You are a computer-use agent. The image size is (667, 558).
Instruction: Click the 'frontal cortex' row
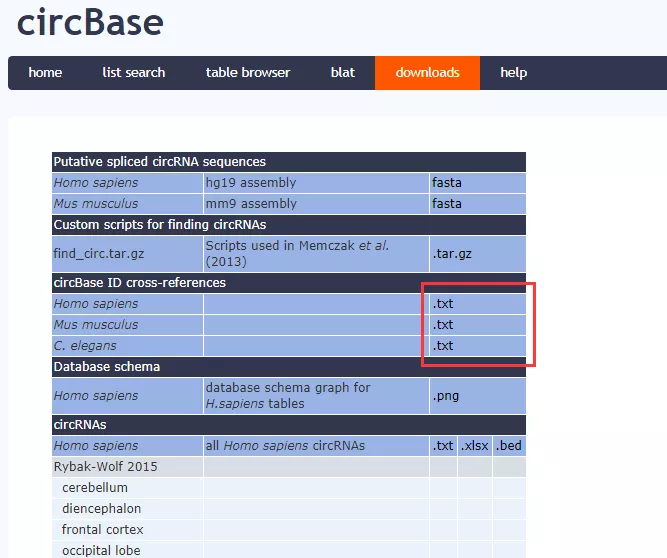[289, 530]
